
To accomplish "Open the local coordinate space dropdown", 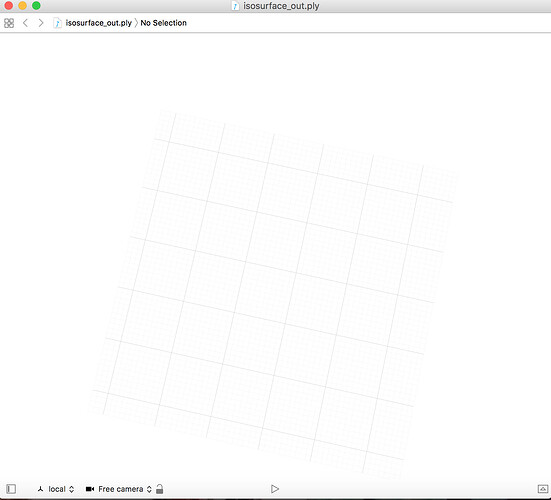I will tap(61, 489).
